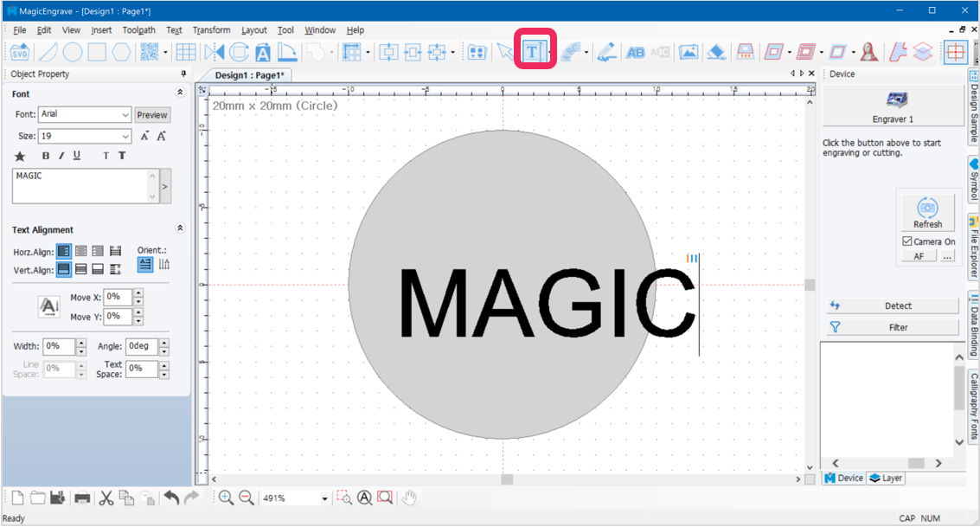Increase the Angle stepper value
The height and width of the screenshot is (527, 980).
163,342
